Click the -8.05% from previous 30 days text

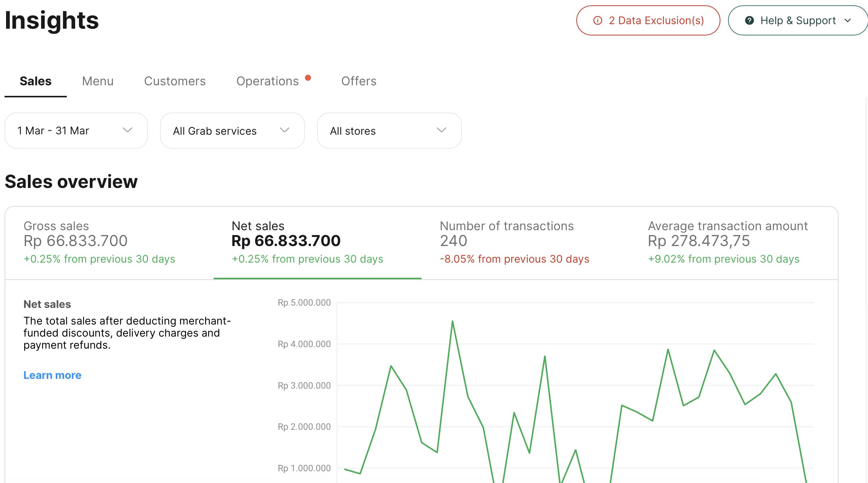click(514, 259)
